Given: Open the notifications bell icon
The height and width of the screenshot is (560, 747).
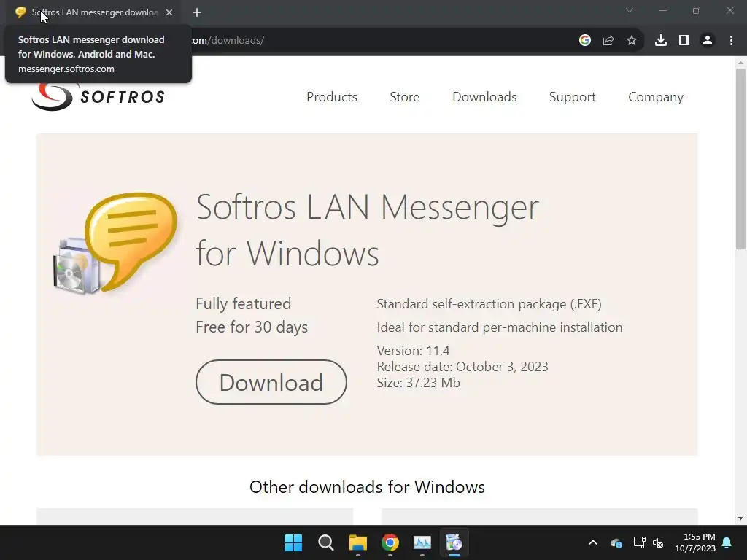Looking at the screenshot, I should (x=727, y=542).
